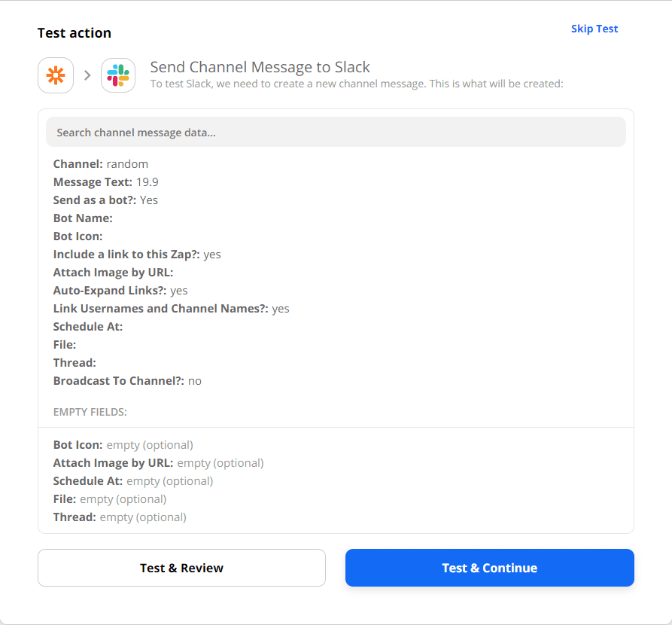The image size is (672, 625).
Task: Click the Bot Icon empty (optional) entry
Action: click(x=123, y=445)
